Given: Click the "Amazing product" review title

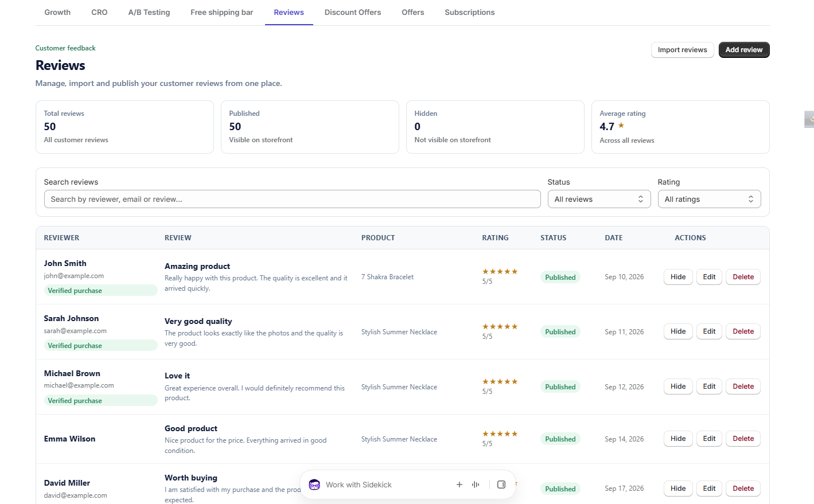Looking at the screenshot, I should pyautogui.click(x=197, y=266).
